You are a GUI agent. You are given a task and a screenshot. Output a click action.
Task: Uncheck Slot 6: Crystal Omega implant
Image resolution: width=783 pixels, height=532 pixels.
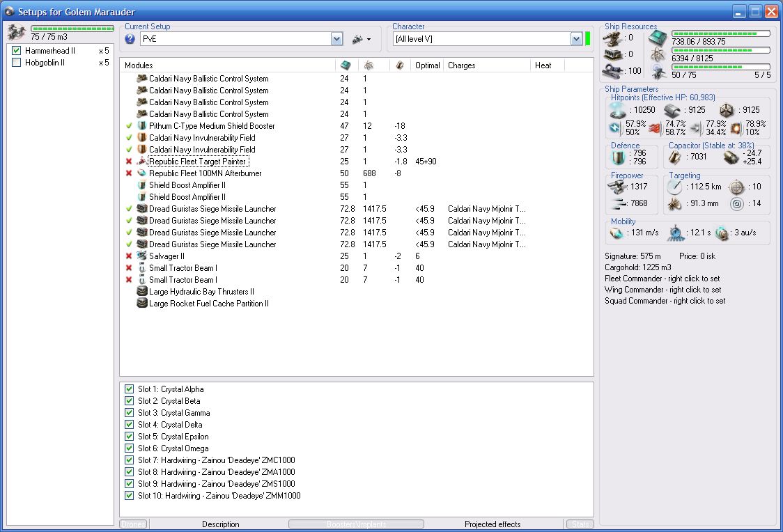(130, 448)
